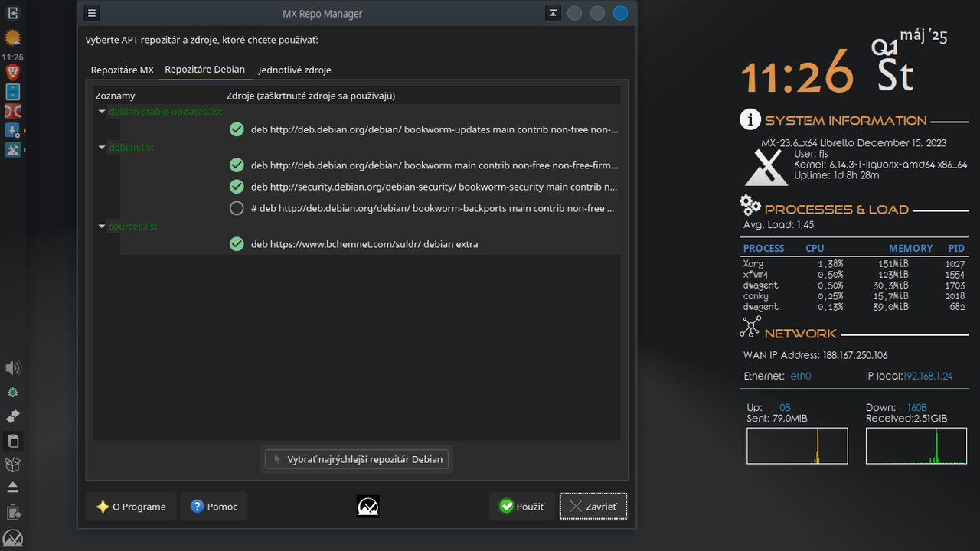Open the hamburger menu in MX Repo Manager
980x551 pixels.
[91, 13]
